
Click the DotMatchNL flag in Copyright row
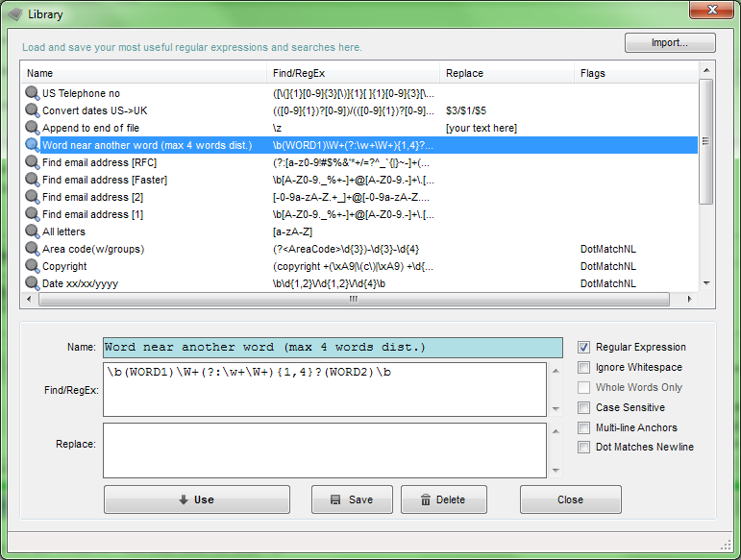coord(607,266)
